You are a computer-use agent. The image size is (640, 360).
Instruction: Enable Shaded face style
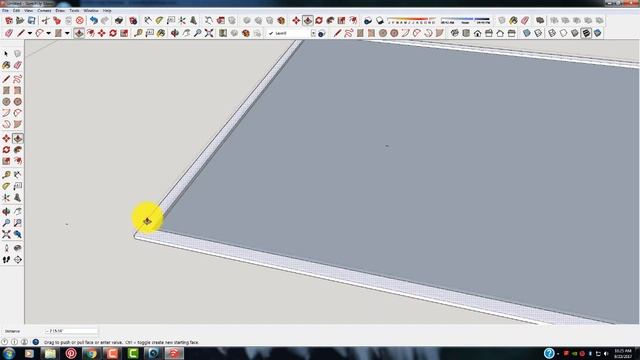(575, 33)
